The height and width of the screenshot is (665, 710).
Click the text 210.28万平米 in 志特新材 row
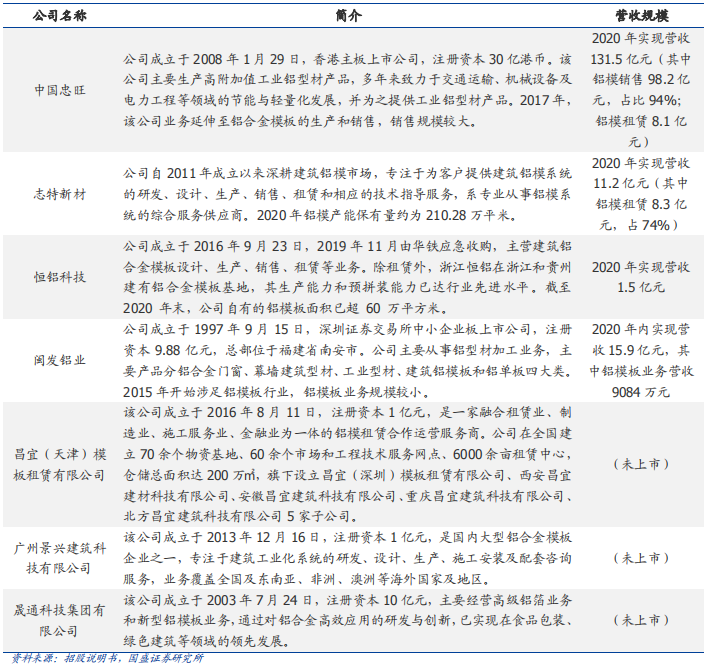[468, 215]
